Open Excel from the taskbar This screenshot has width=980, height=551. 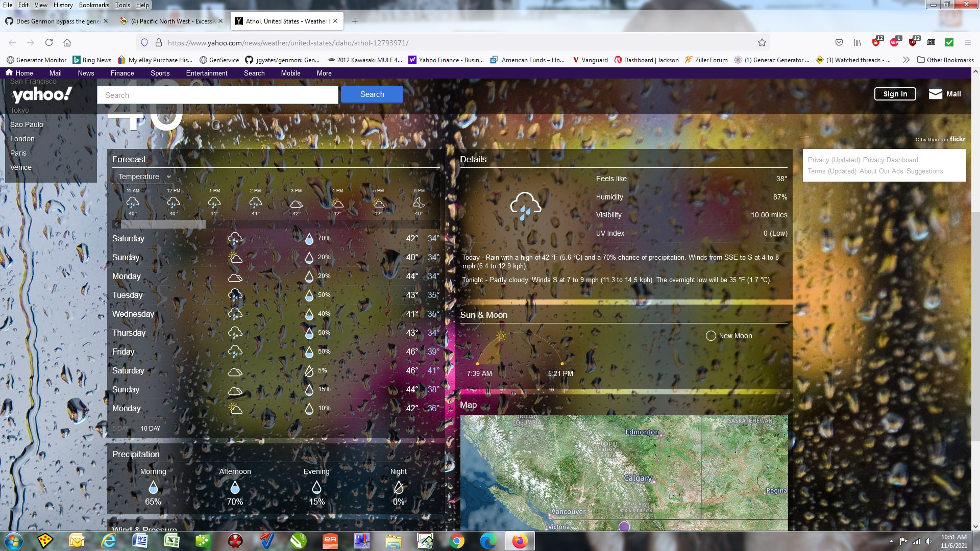(x=171, y=541)
